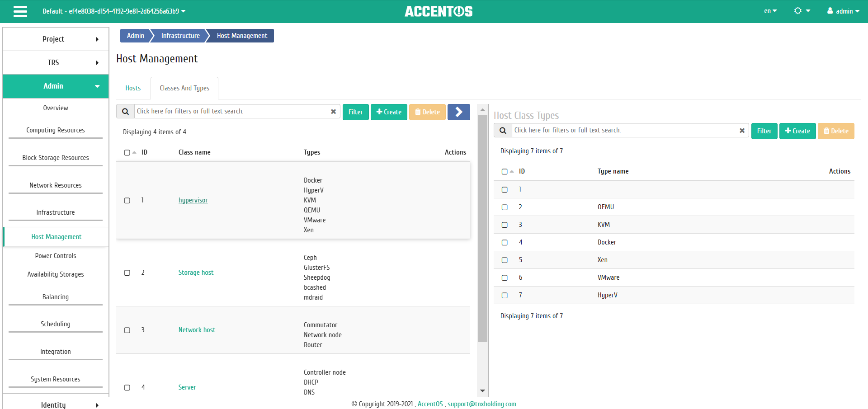
Task: Click the vertical scrollbar thumb
Action: pyautogui.click(x=482, y=228)
